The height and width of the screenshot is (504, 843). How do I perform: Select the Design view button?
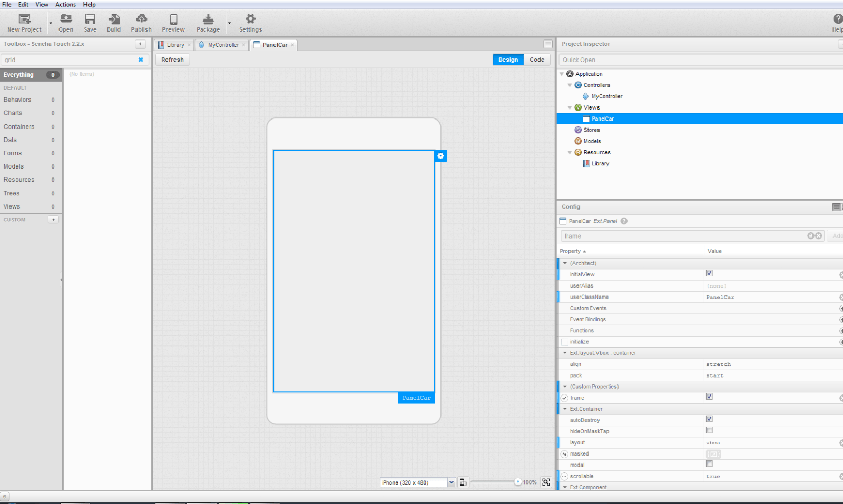point(508,60)
